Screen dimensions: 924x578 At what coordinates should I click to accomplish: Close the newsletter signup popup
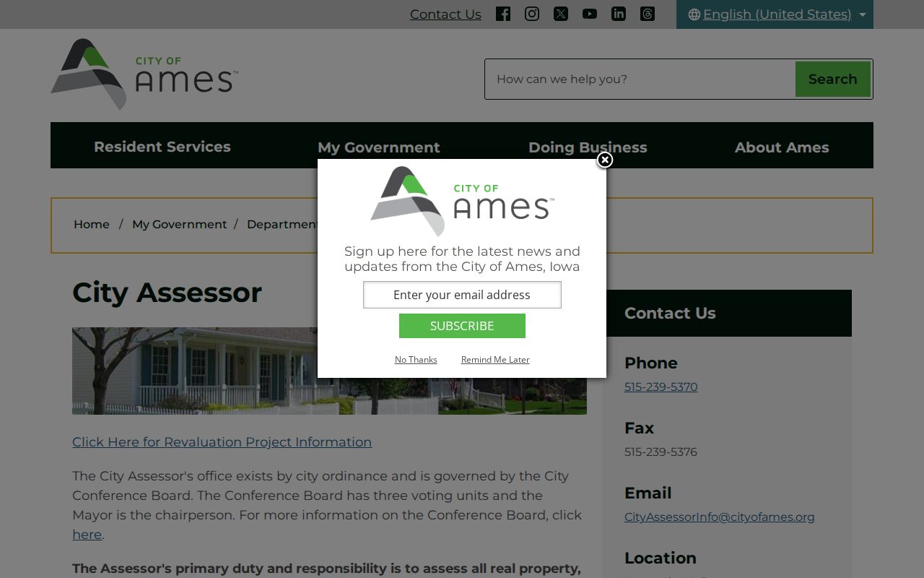point(605,160)
